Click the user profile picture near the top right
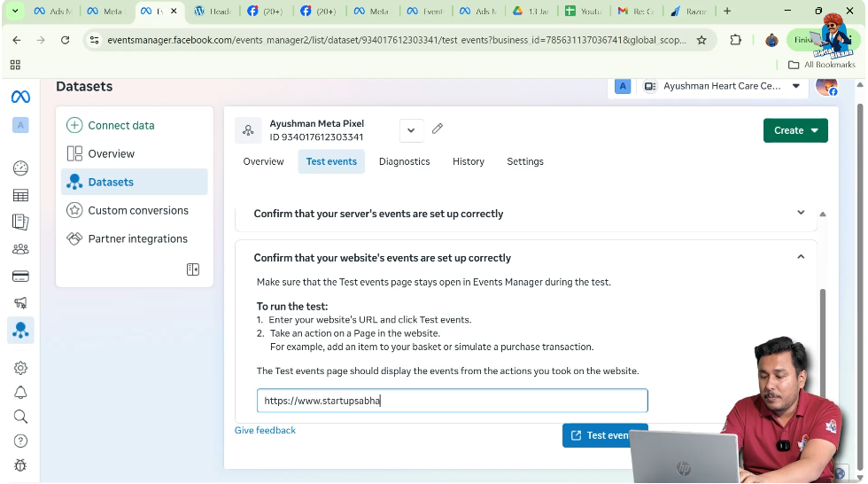Viewport: 868px width, 484px height. [826, 87]
